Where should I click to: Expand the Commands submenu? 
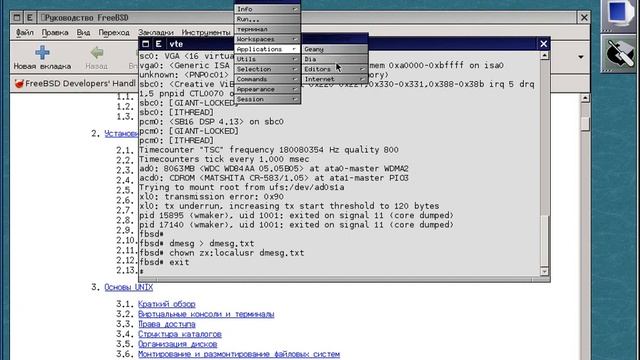267,79
